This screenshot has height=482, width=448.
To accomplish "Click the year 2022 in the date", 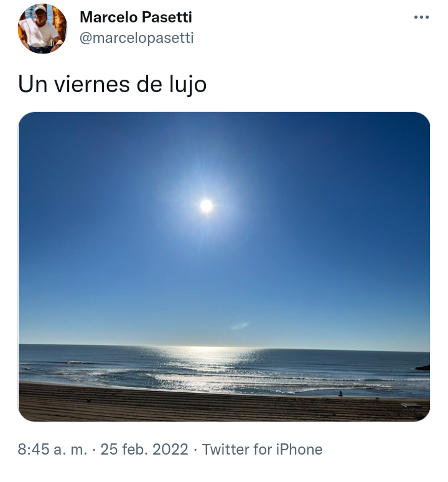I will pyautogui.click(x=170, y=449).
